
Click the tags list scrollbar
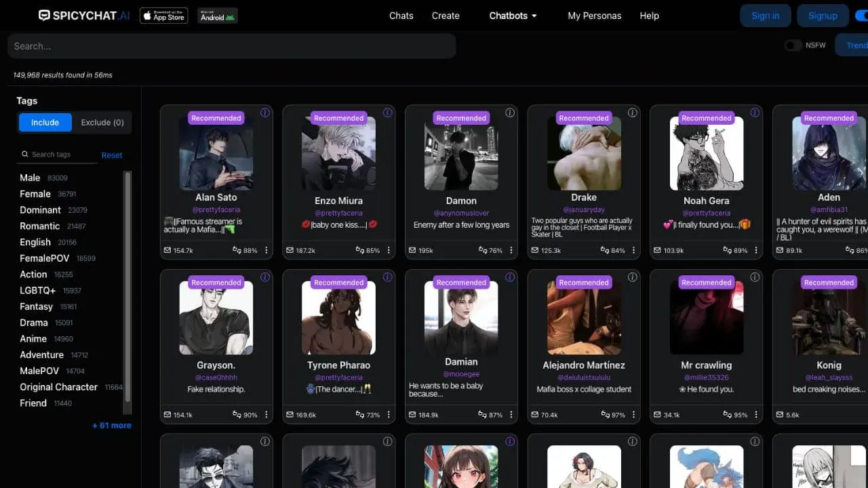point(127,291)
